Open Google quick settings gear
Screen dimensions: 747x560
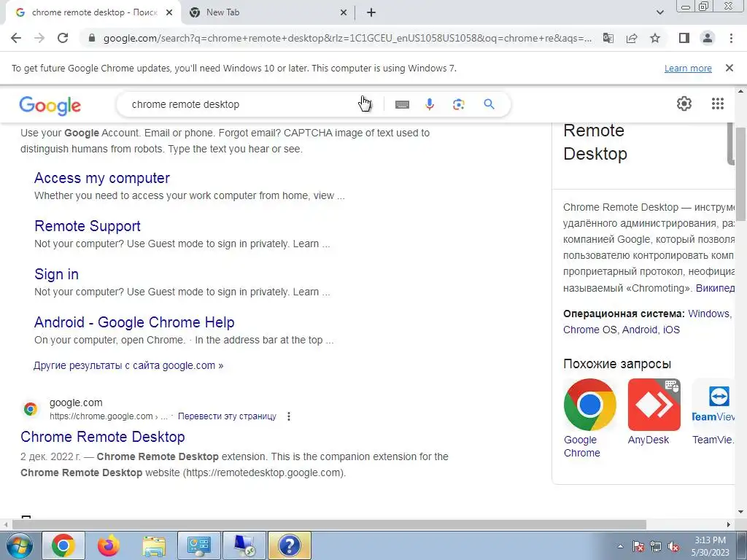(684, 104)
